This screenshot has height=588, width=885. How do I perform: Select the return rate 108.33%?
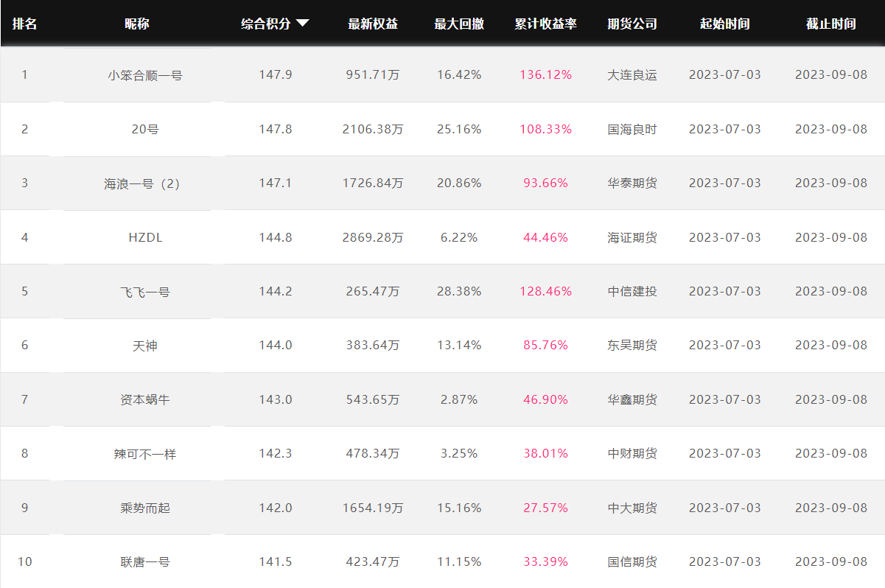(545, 129)
